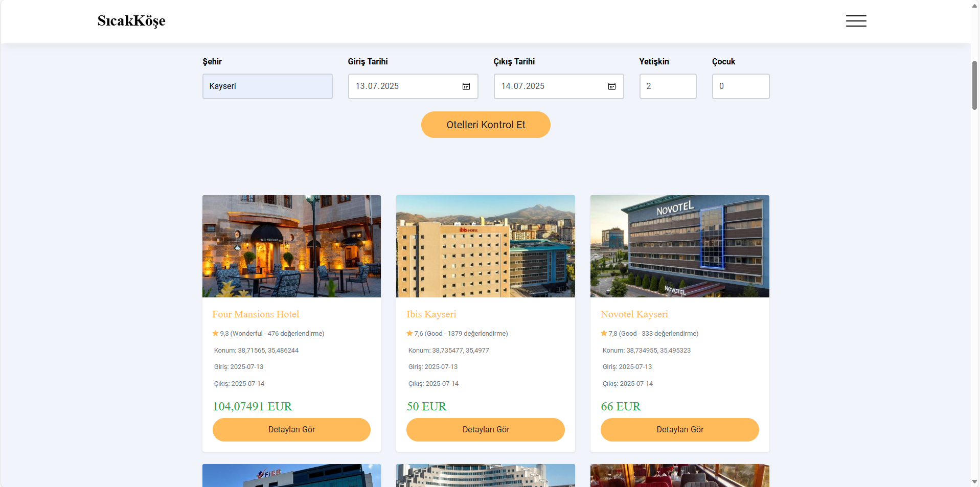This screenshot has height=487, width=980.
Task: Click the Çıkış Tarihi date field
Action: tap(559, 86)
